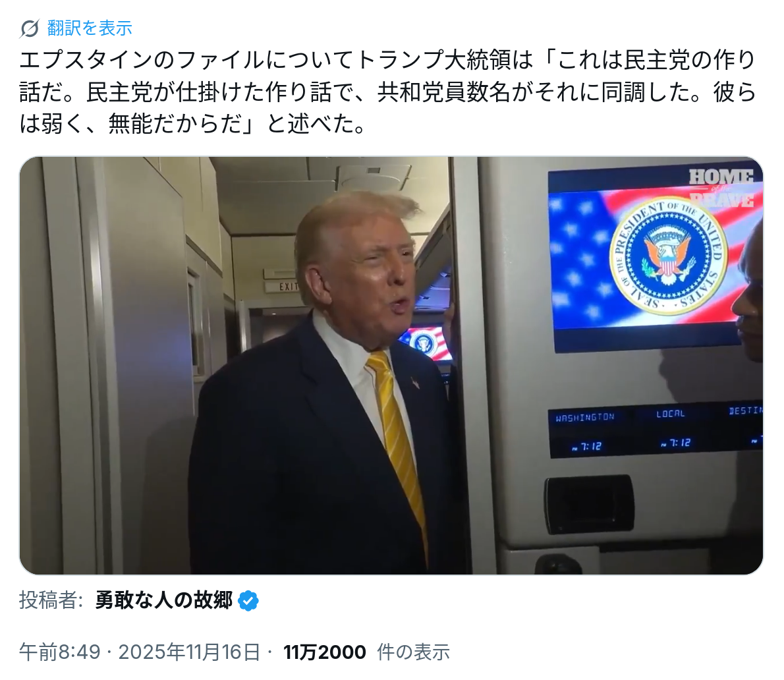This screenshot has width=784, height=680.
Task: Click the blue verified badge
Action: (248, 600)
